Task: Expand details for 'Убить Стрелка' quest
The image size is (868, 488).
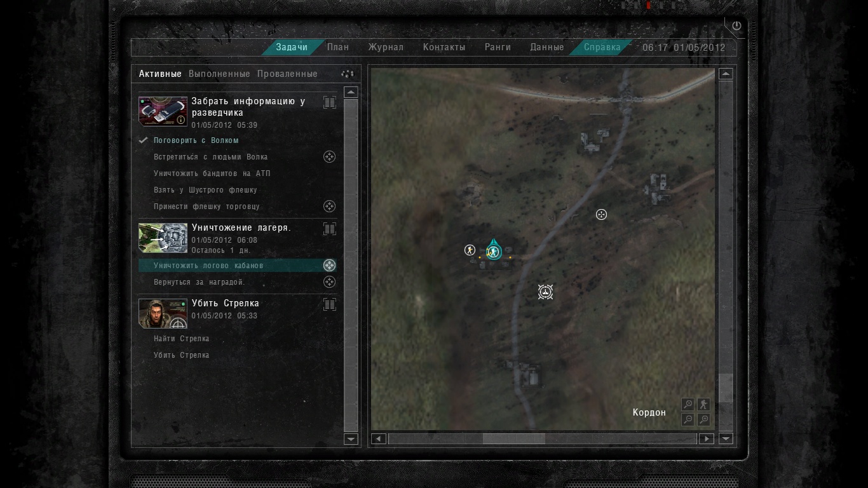Action: (329, 304)
